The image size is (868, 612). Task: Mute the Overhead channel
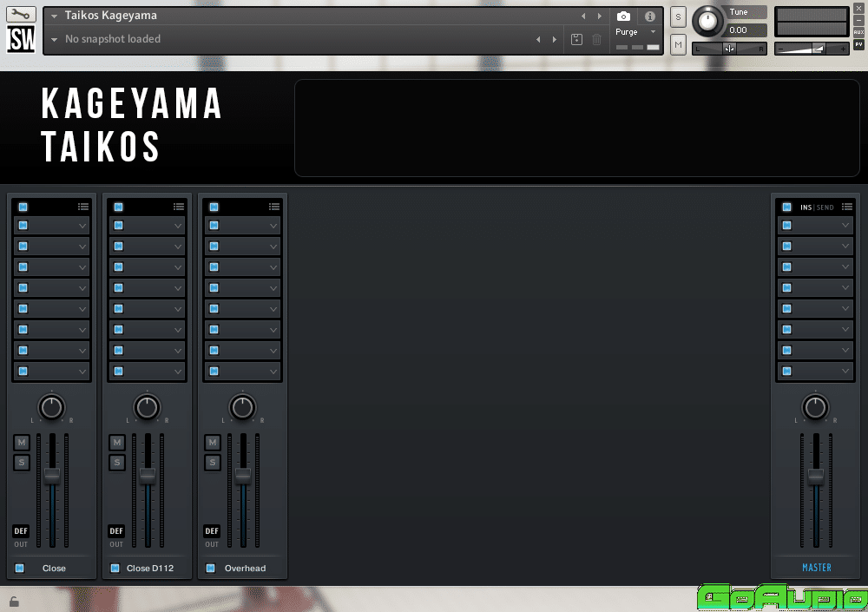coord(213,442)
